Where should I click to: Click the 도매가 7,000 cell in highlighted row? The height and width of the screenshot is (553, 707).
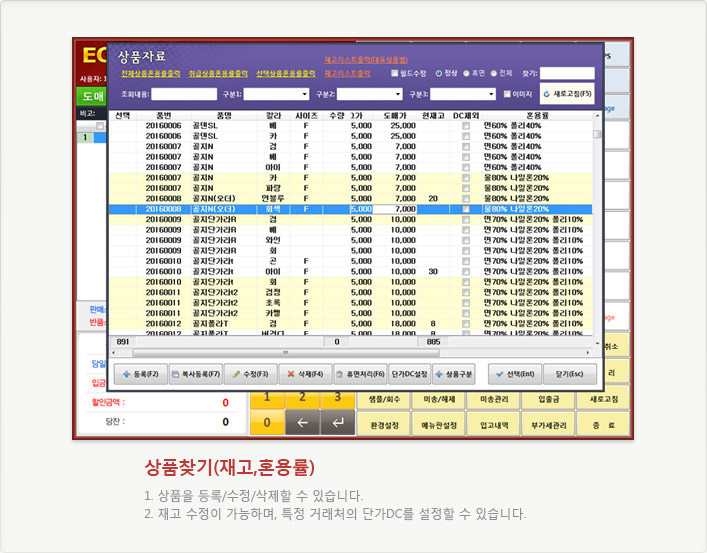tap(395, 209)
